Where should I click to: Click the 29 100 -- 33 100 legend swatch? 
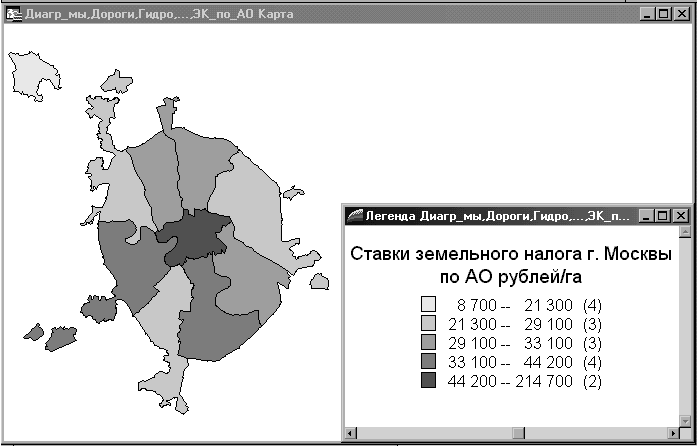click(x=429, y=342)
